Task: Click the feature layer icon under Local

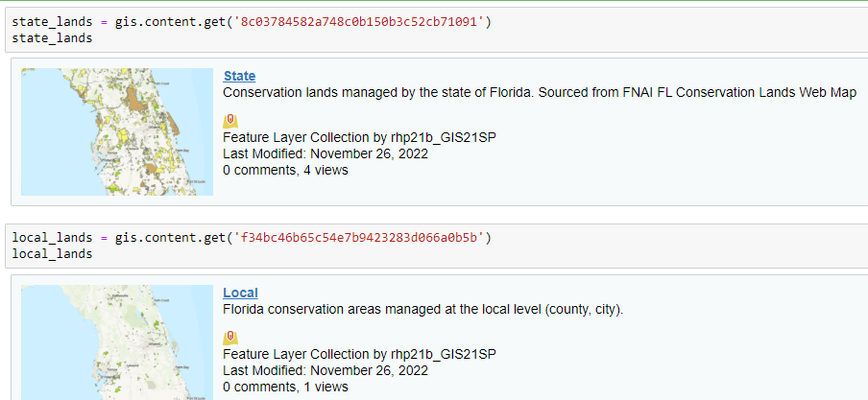Action: click(230, 338)
